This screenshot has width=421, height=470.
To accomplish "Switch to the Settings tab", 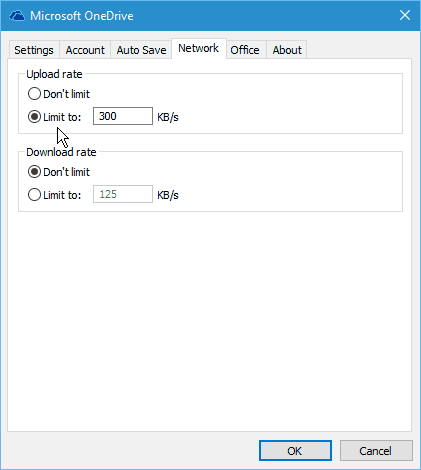I will [34, 50].
